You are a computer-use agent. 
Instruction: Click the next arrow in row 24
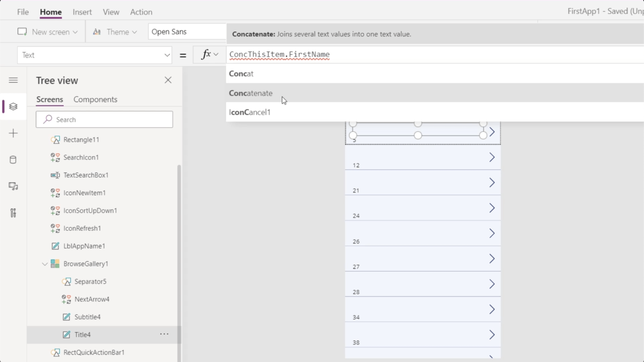(492, 208)
